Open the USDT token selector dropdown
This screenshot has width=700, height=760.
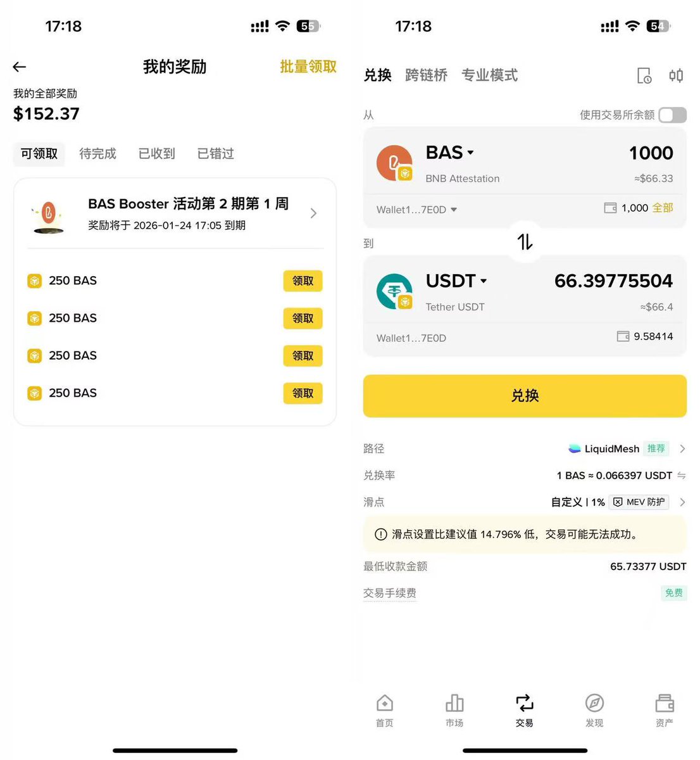(x=456, y=281)
